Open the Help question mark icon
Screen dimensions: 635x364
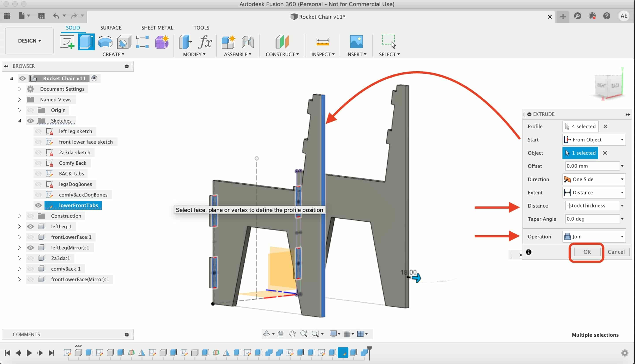tap(607, 16)
